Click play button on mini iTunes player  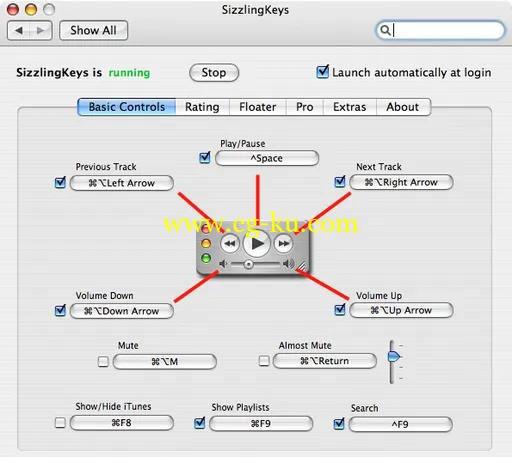[x=256, y=243]
